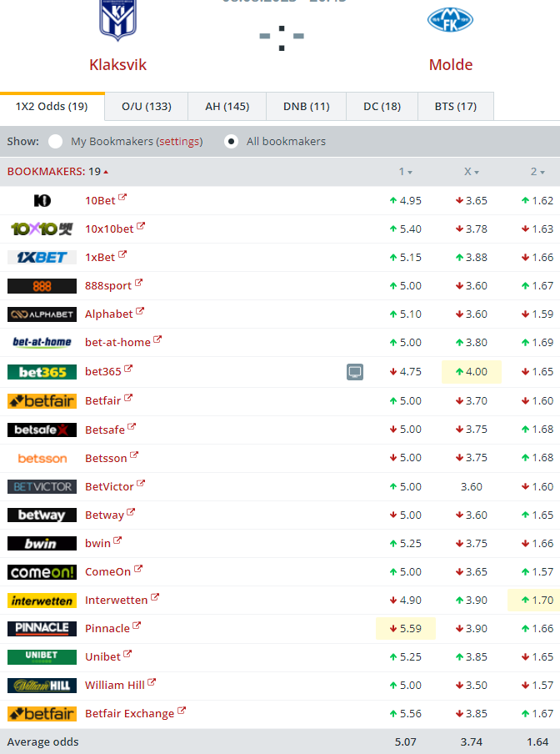560x754 pixels.
Task: Open the Klaksvik team name link
Action: point(118,64)
